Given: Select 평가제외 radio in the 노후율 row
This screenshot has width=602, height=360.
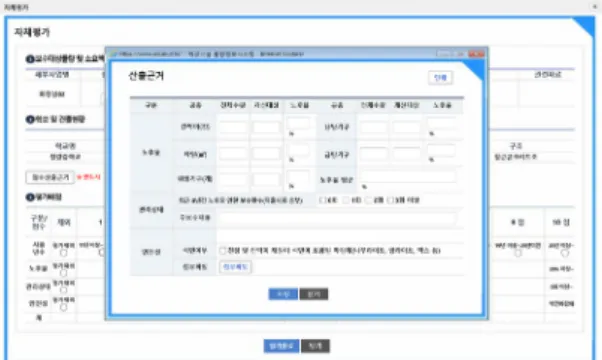Looking at the screenshot, I should tap(64, 273).
